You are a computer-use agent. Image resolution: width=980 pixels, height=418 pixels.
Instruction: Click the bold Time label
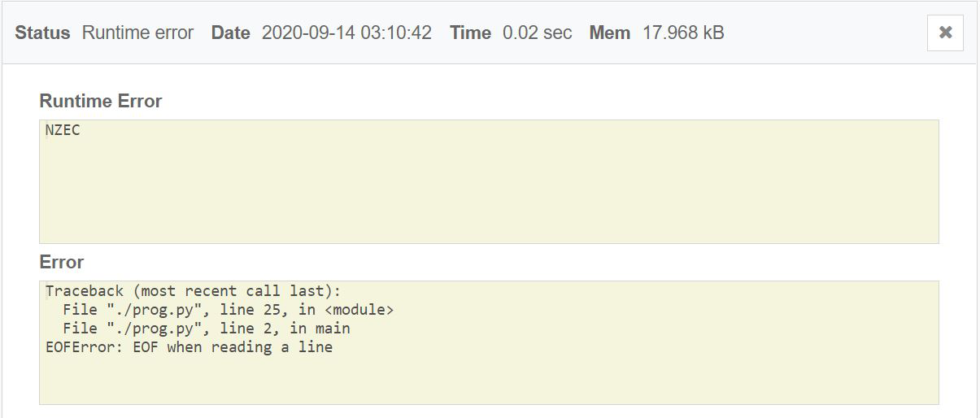470,33
